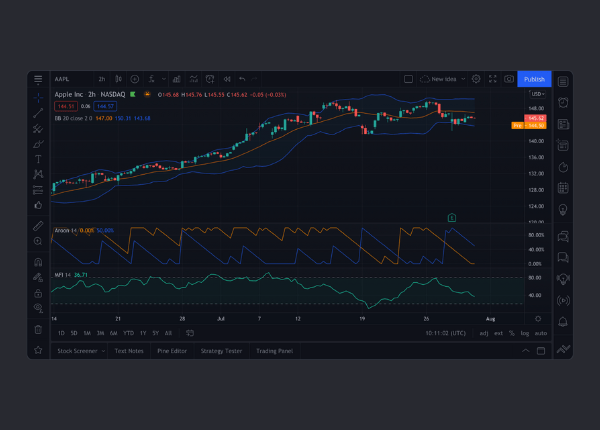The width and height of the screenshot is (600, 430).
Task: Set the date range to YTD
Action: pyautogui.click(x=127, y=333)
